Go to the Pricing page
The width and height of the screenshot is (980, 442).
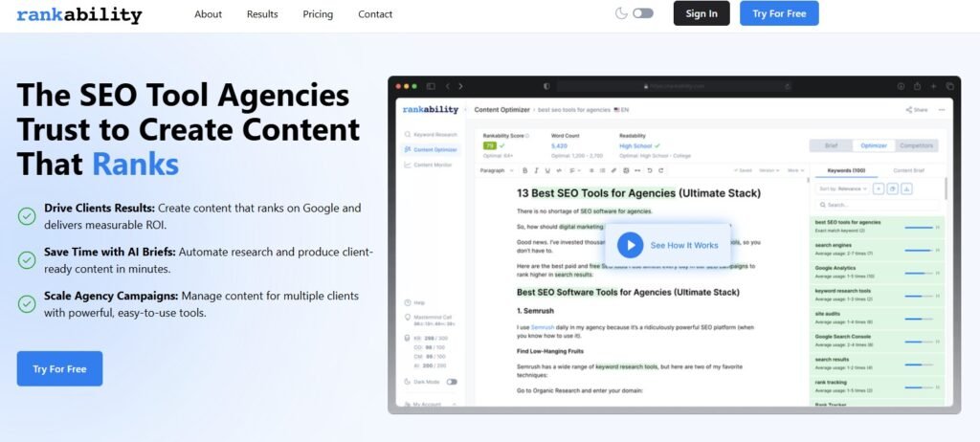(x=318, y=13)
